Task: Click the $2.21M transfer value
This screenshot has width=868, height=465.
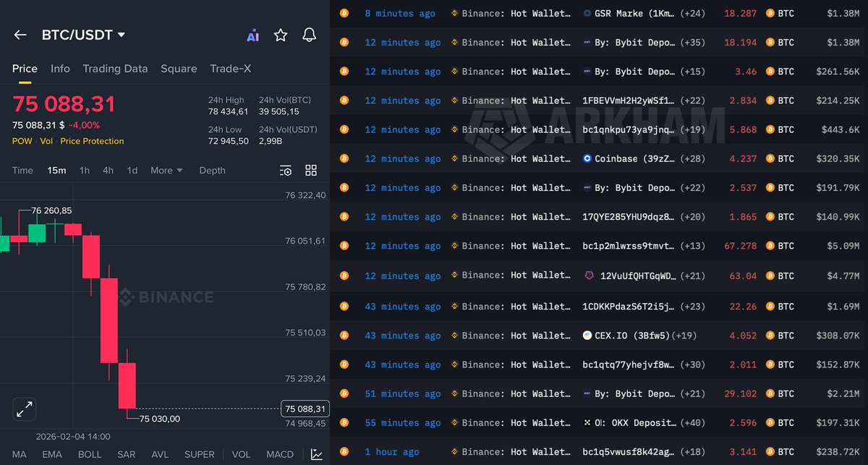Action: click(x=841, y=394)
